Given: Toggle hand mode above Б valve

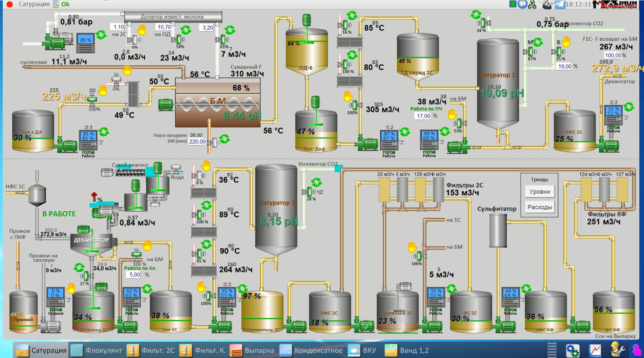Looking at the screenshot, I should (x=566, y=41).
